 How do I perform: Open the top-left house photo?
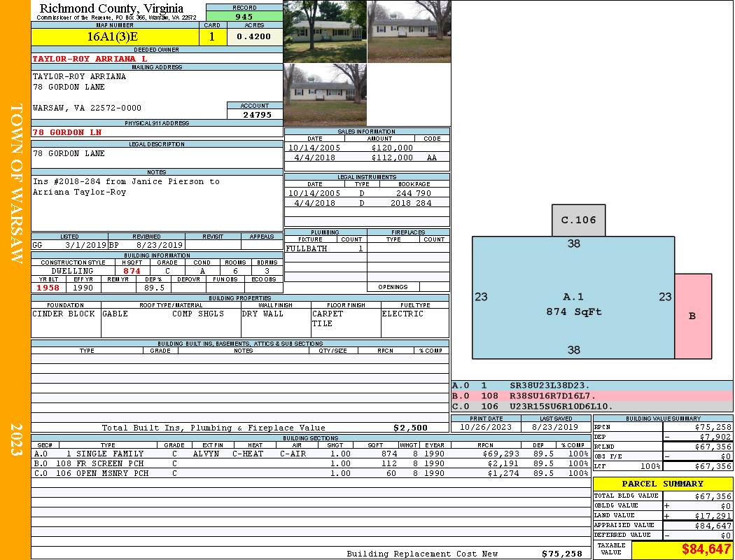click(x=325, y=31)
